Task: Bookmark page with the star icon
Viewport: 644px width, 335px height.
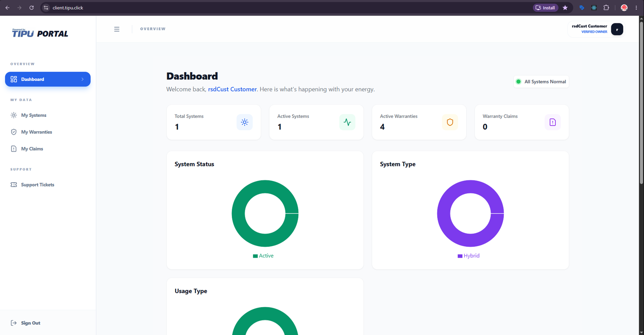Action: click(565, 8)
